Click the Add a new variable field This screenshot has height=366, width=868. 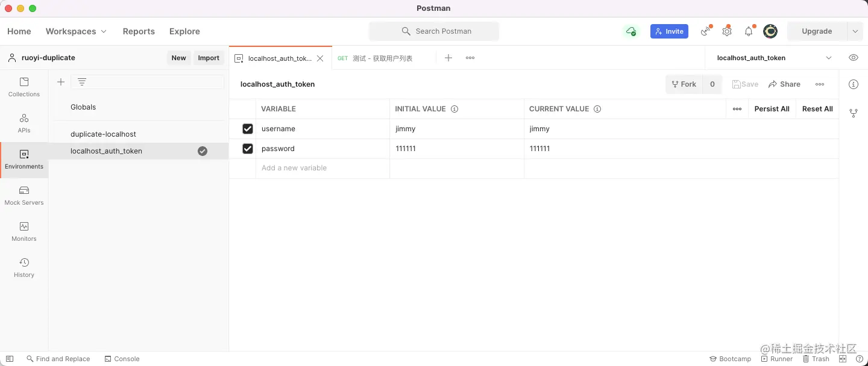click(322, 169)
